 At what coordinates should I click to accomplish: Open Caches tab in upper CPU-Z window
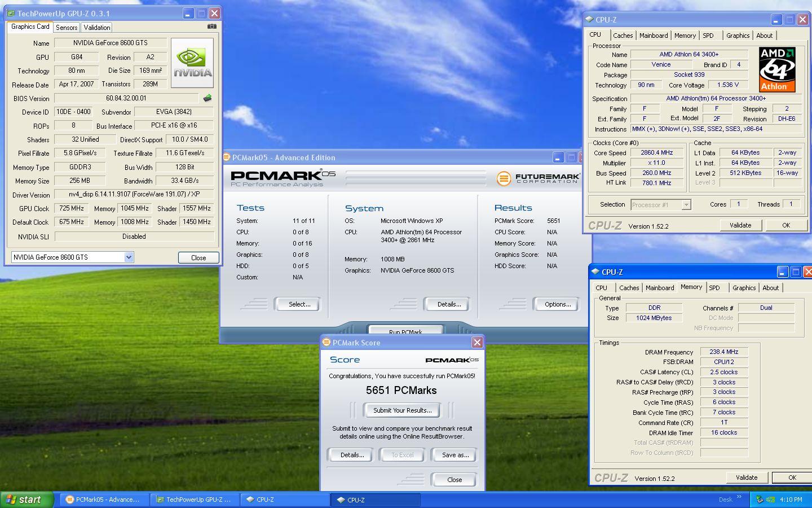click(x=623, y=36)
